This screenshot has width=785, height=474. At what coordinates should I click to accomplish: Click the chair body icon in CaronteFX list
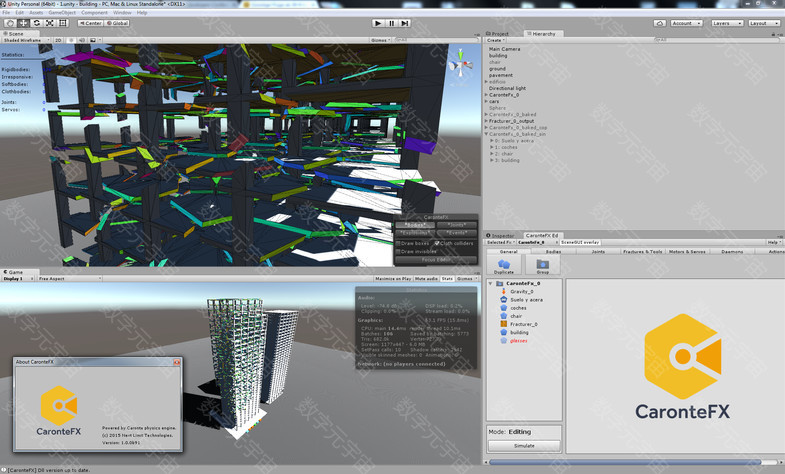pos(504,316)
